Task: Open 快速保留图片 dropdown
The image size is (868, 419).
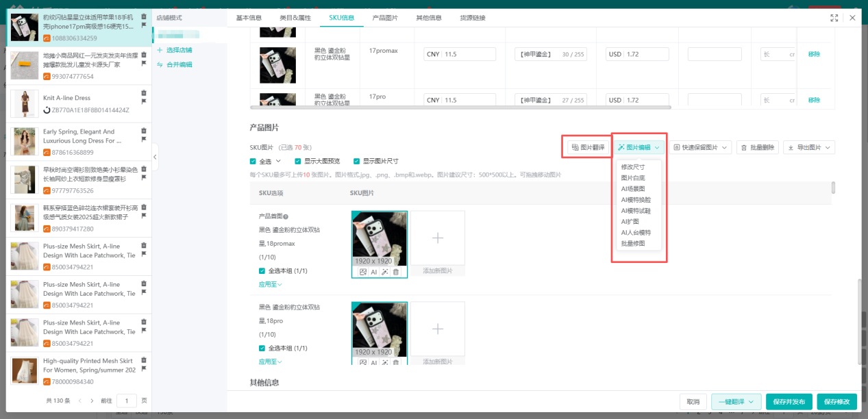Action: point(700,147)
